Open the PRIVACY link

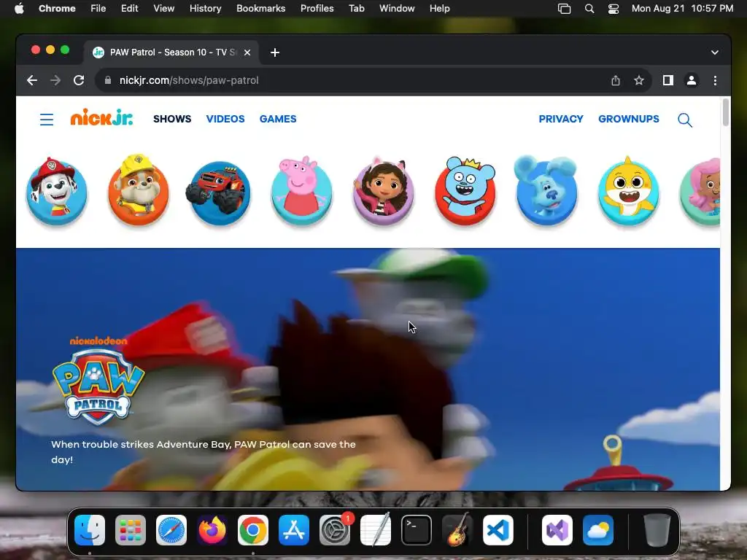tap(561, 119)
